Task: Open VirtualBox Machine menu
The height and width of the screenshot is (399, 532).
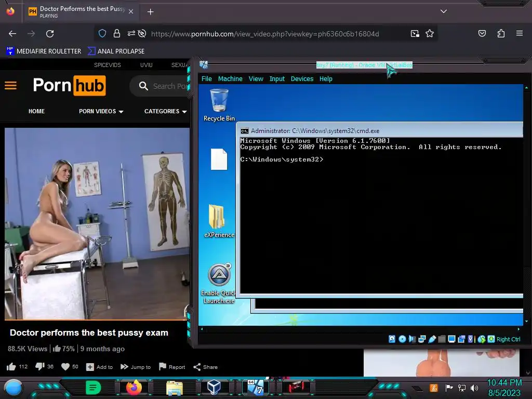Action: click(230, 79)
